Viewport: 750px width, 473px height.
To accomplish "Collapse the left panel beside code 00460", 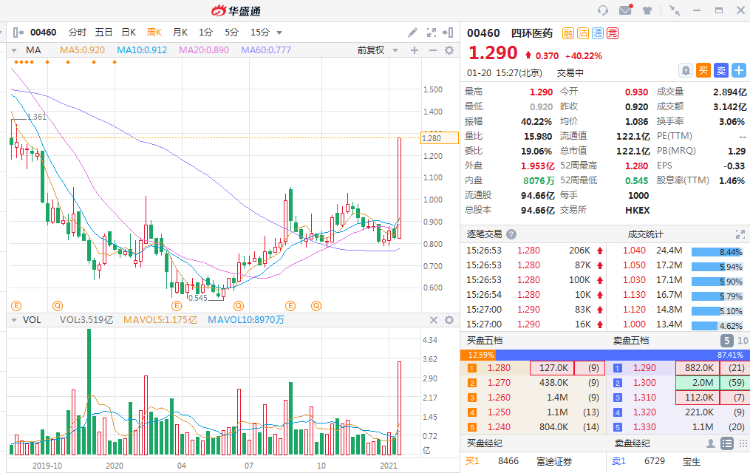I will point(18,33).
